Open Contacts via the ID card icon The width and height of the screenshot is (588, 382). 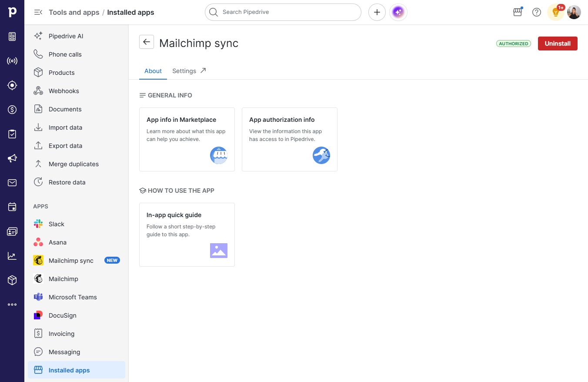[12, 231]
